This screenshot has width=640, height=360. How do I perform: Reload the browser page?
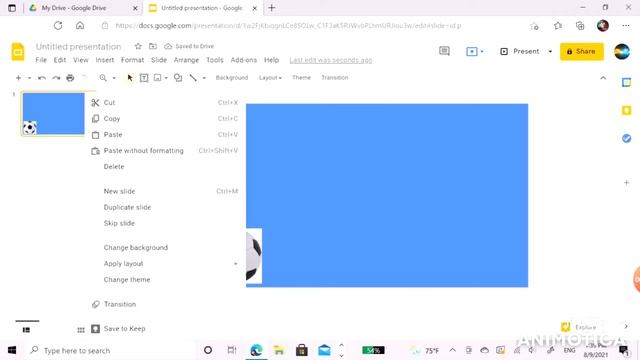(58, 26)
